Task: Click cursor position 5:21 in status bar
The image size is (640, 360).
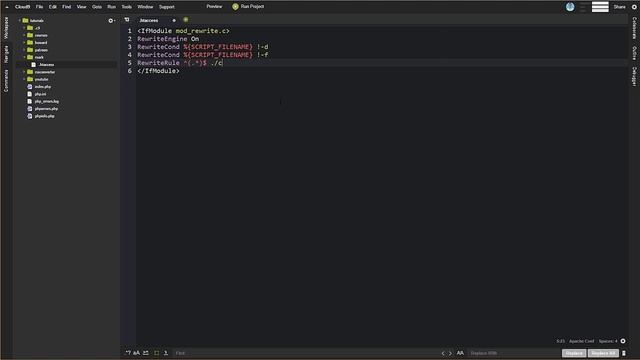Action: coord(560,341)
